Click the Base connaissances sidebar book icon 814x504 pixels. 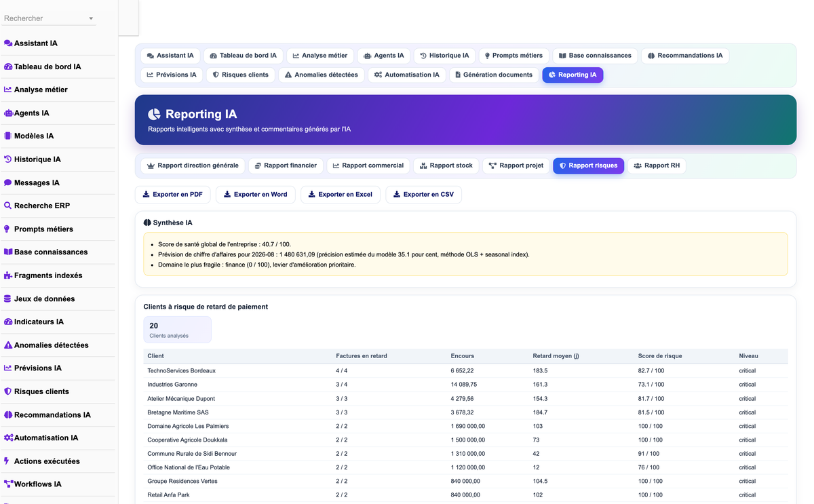point(8,252)
